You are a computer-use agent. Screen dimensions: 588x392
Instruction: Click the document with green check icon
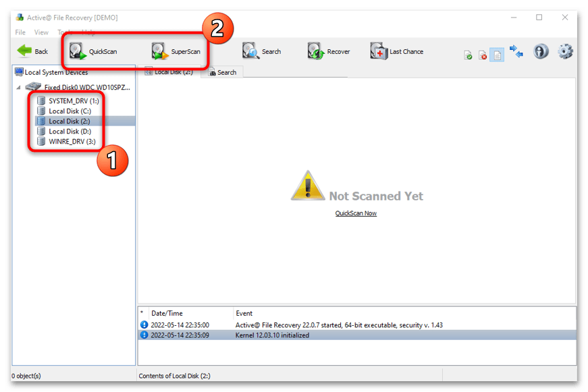(468, 55)
